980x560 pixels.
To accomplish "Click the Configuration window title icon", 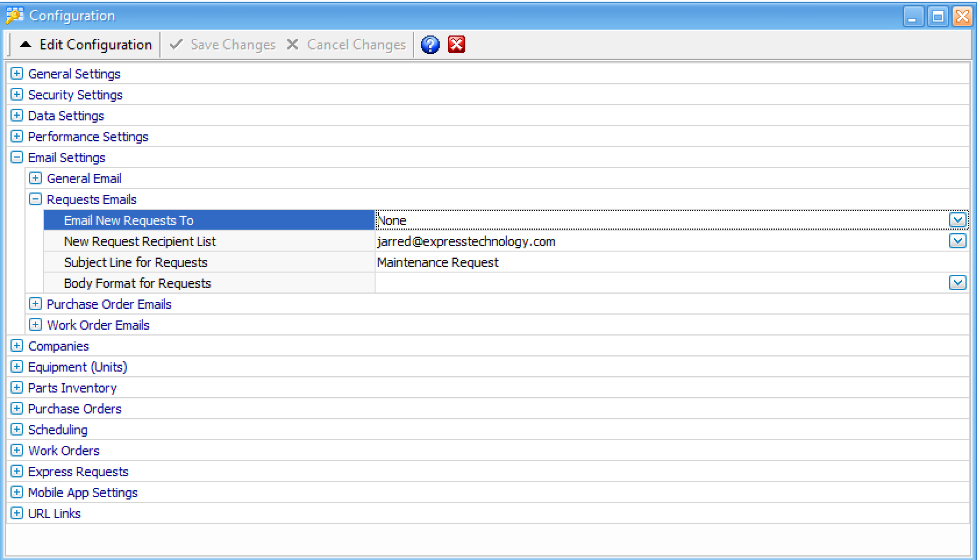I will point(15,16).
